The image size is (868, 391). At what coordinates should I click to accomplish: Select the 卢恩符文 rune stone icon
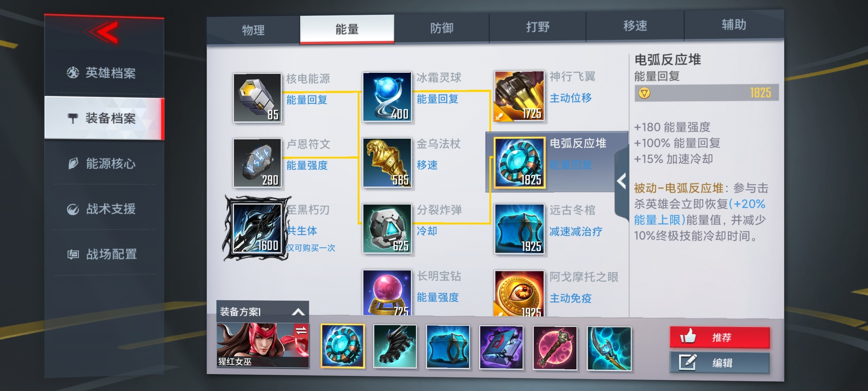coord(257,163)
